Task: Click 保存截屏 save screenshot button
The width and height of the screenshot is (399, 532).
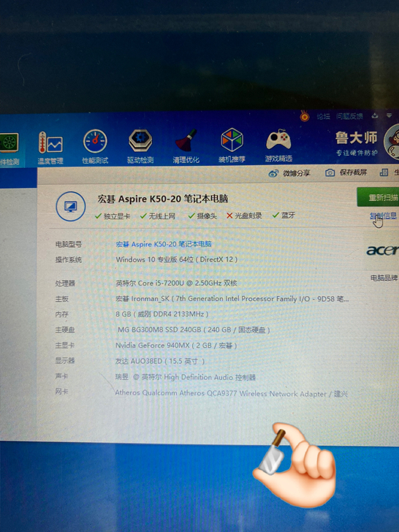Action: (x=346, y=172)
